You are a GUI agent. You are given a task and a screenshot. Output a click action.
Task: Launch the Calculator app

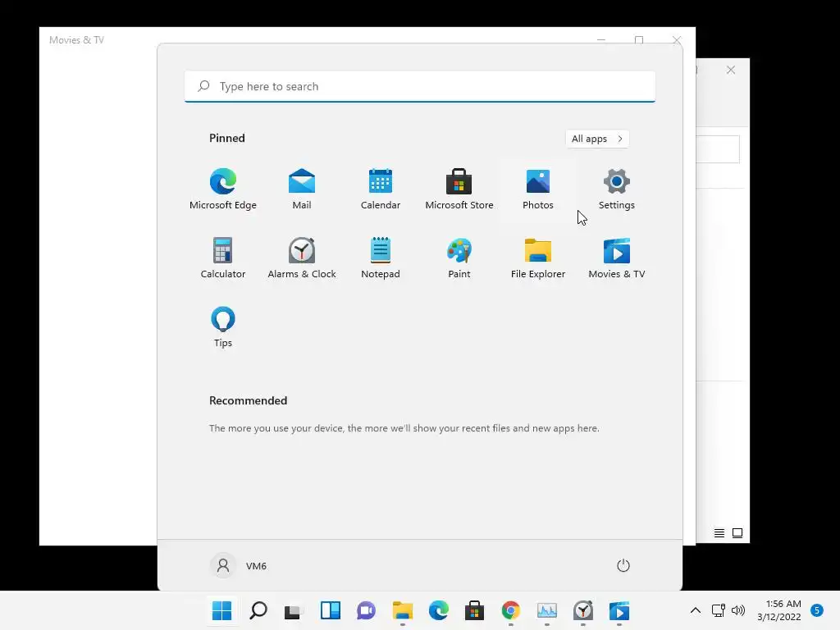[223, 258]
